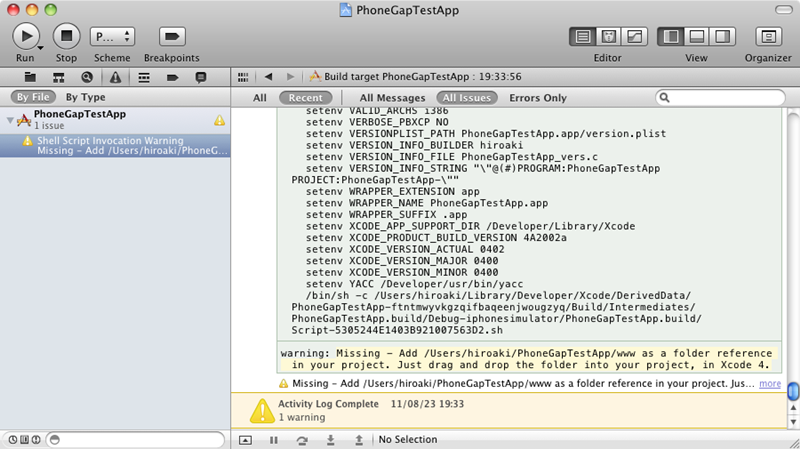Go forward in editor history
Viewport: 800px width, 449px height.
[290, 77]
